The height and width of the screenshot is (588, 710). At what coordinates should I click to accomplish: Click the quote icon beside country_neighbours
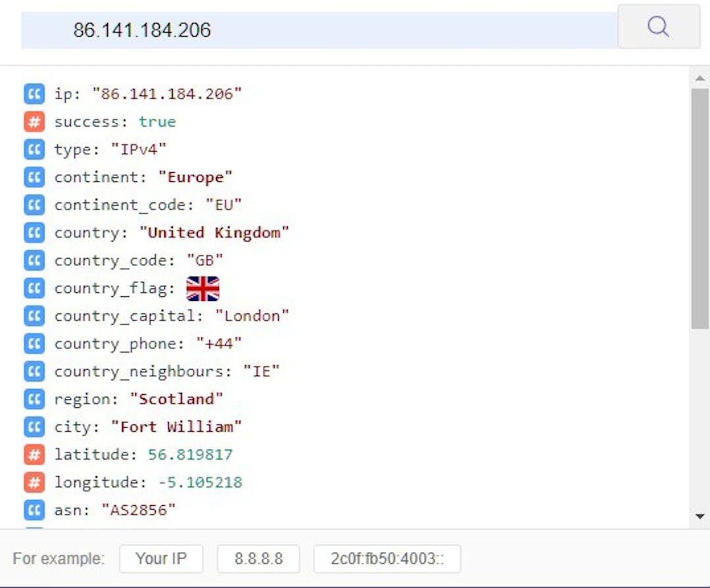pos(34,372)
